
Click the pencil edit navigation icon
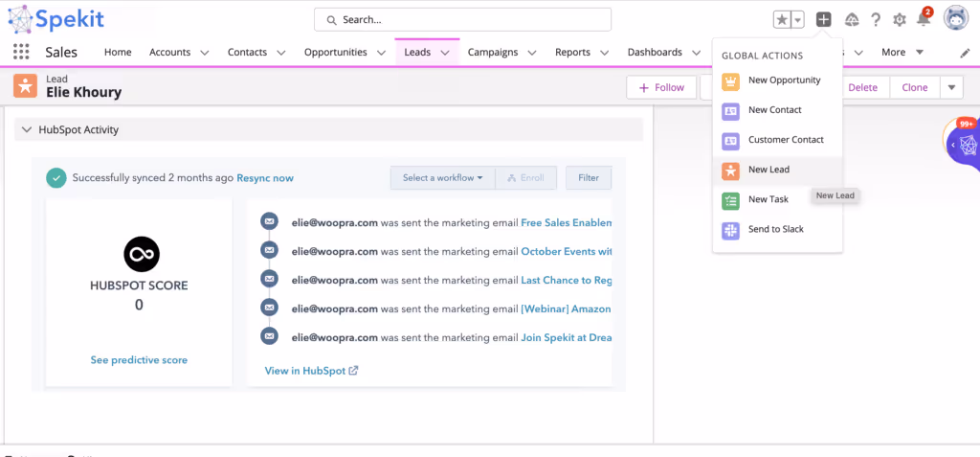[x=965, y=54]
